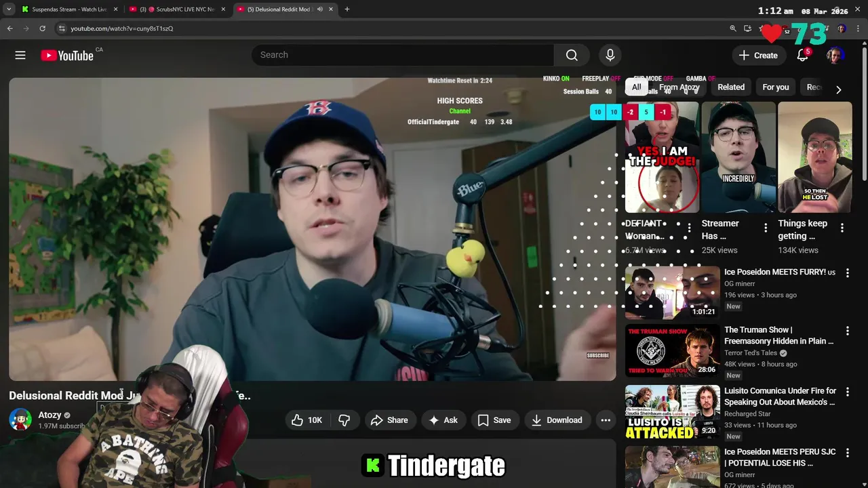Open YES I AM THE JUDGE short
This screenshot has width=868, height=488.
pyautogui.click(x=662, y=157)
